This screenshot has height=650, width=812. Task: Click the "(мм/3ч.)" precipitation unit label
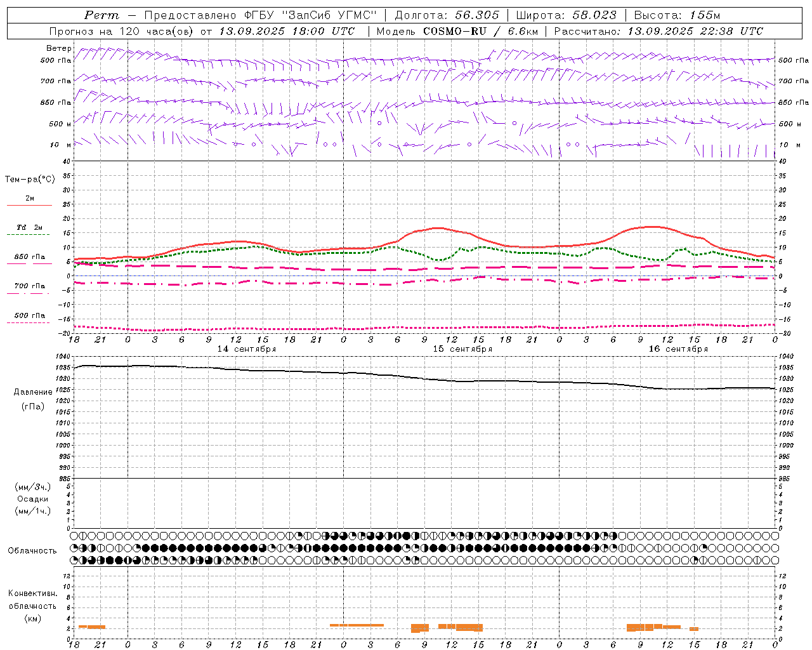33,487
